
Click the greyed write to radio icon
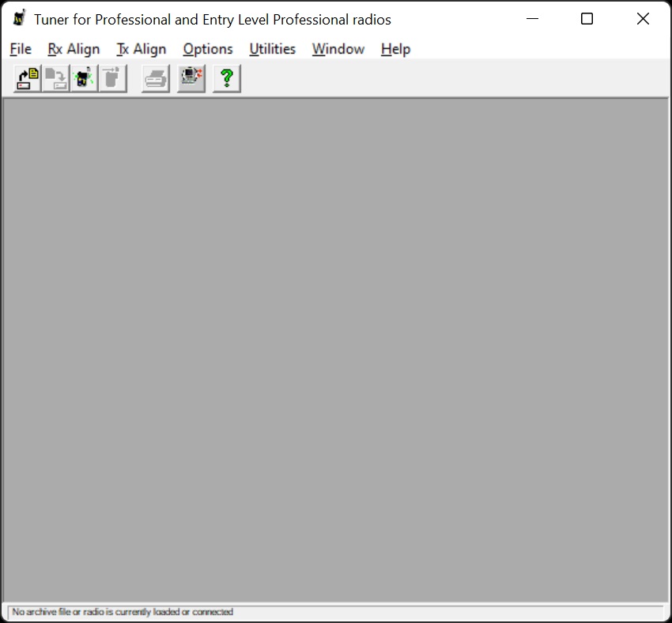click(113, 78)
